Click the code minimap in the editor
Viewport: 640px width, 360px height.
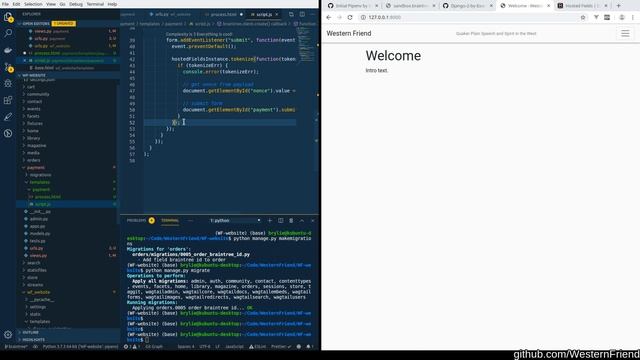coord(304,45)
